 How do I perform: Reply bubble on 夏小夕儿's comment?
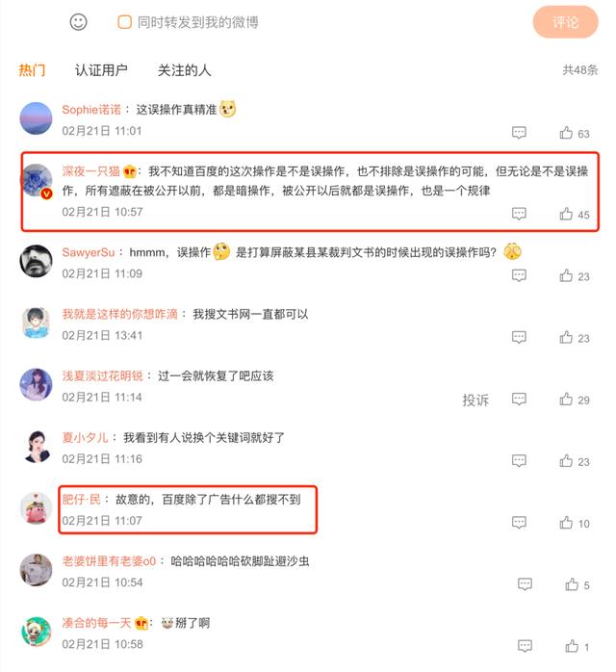click(519, 461)
